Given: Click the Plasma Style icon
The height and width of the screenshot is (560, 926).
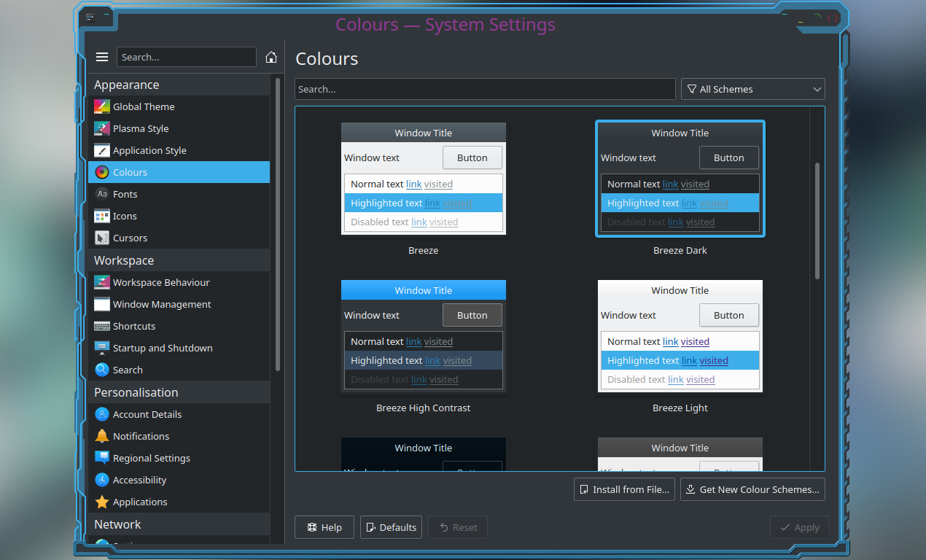Looking at the screenshot, I should 102,128.
